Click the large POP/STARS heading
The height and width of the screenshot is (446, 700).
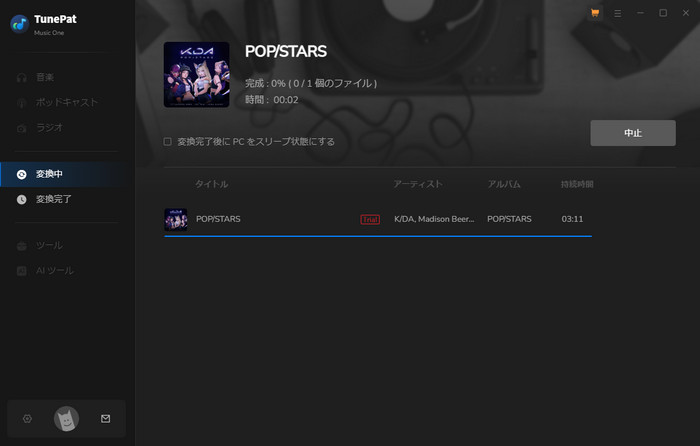286,51
